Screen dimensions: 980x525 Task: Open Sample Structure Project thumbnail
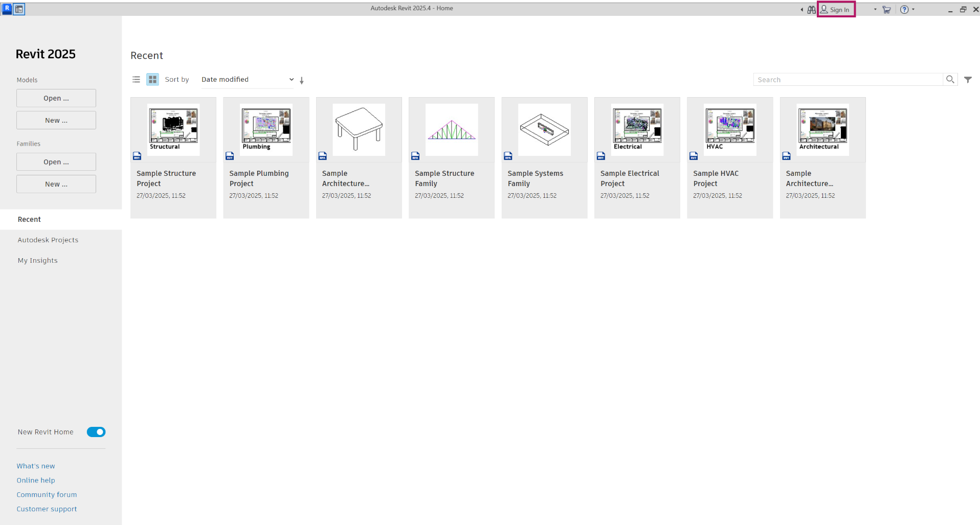click(173, 130)
